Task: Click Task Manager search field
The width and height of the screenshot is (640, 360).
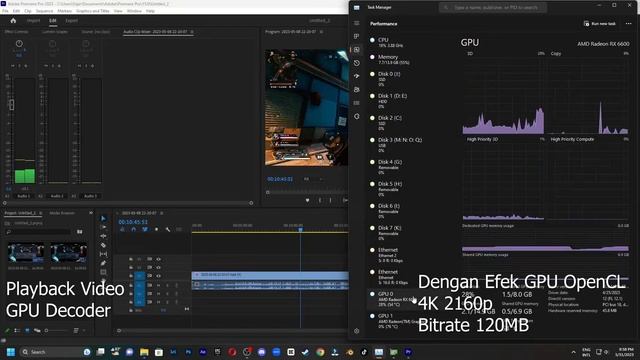Action: [493, 7]
